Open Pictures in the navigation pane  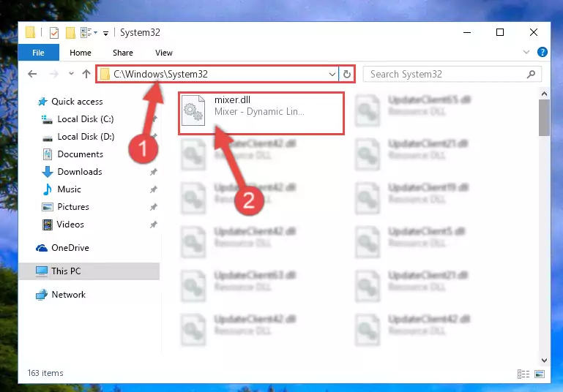point(73,207)
